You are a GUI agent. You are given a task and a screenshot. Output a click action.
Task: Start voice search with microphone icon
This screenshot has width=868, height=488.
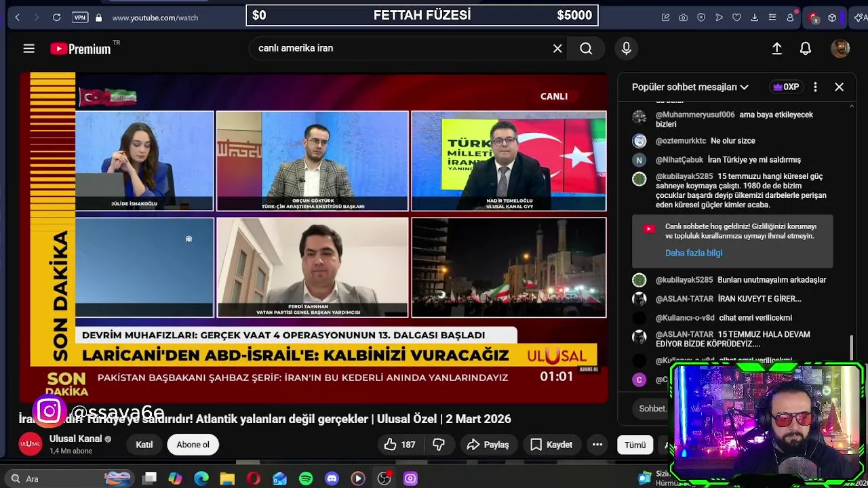626,48
